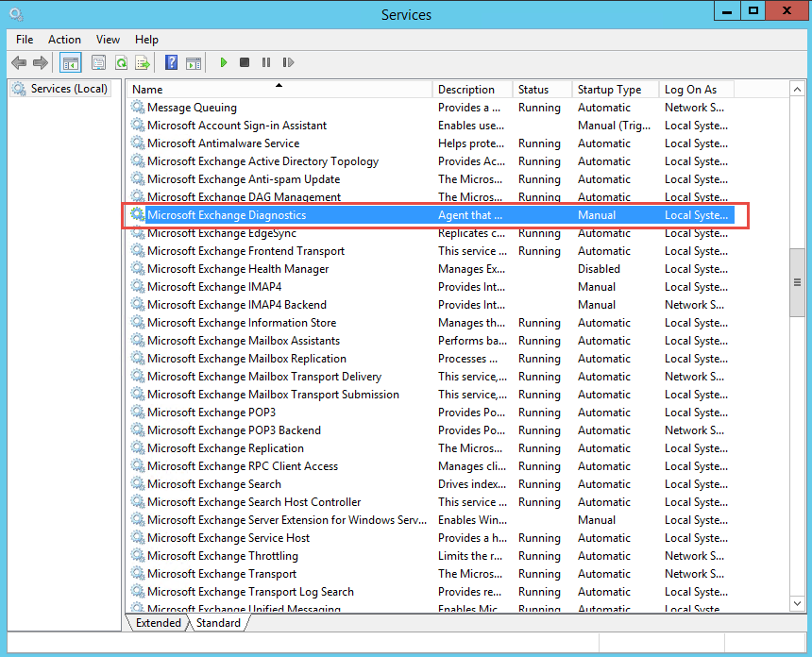
Task: Click the vertical scrollbar thumb
Action: [x=797, y=282]
